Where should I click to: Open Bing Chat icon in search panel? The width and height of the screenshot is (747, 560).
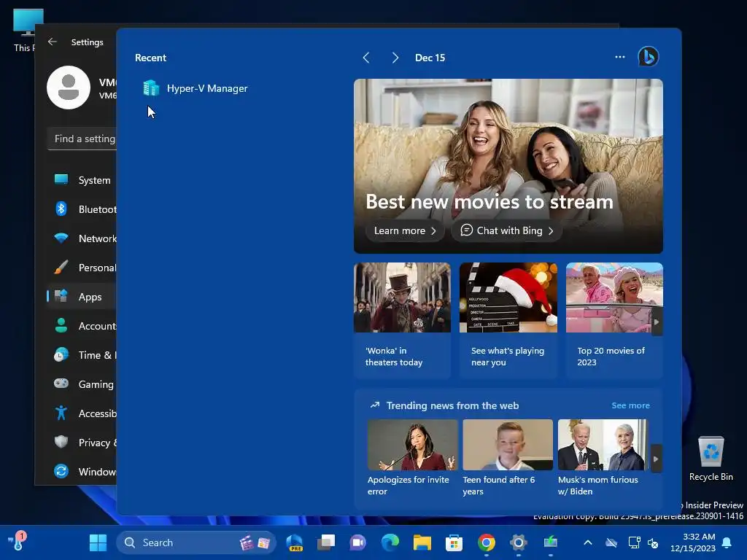click(649, 57)
